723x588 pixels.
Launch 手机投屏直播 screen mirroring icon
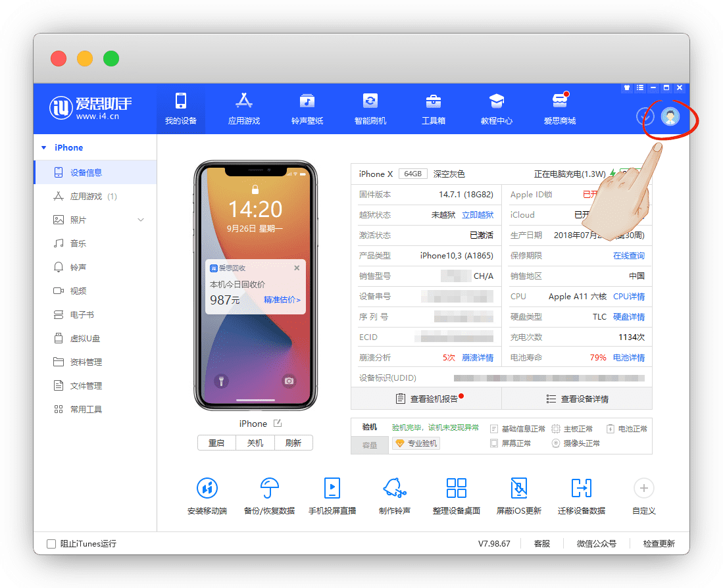[x=332, y=489]
